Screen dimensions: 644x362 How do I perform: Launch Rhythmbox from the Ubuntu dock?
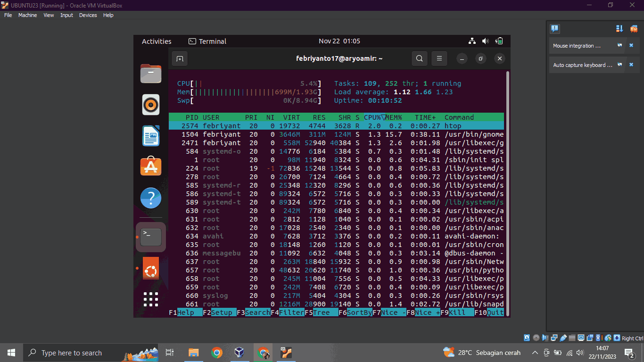[151, 105]
